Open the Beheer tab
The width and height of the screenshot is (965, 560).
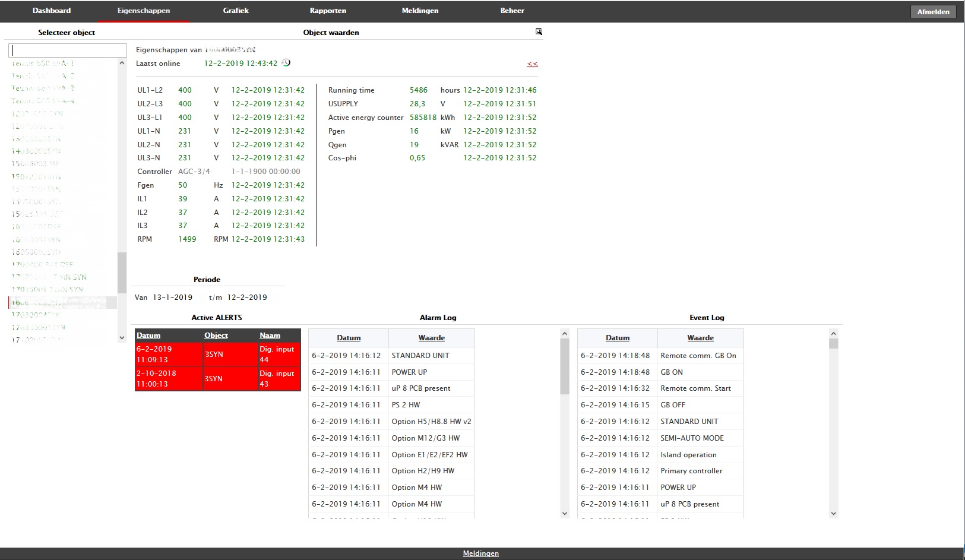point(512,10)
